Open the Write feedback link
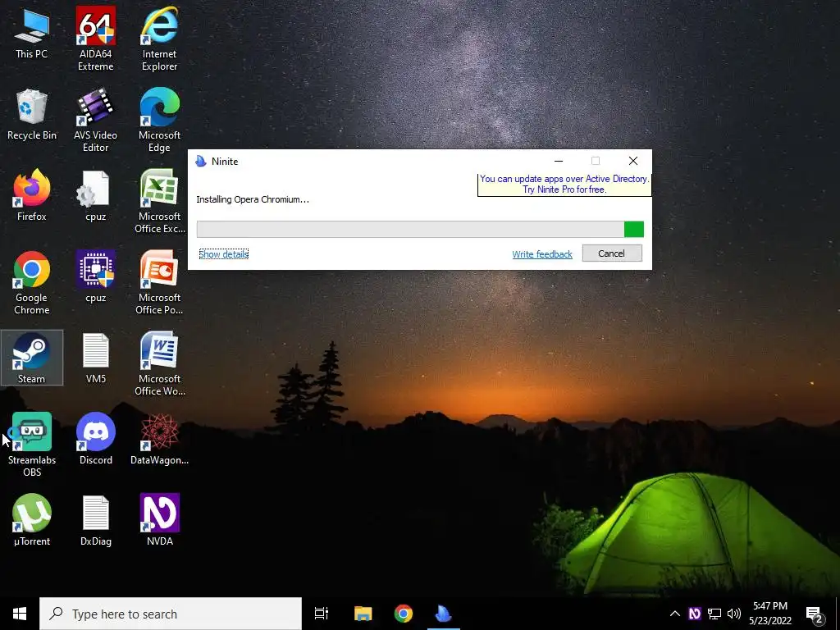 tap(542, 254)
